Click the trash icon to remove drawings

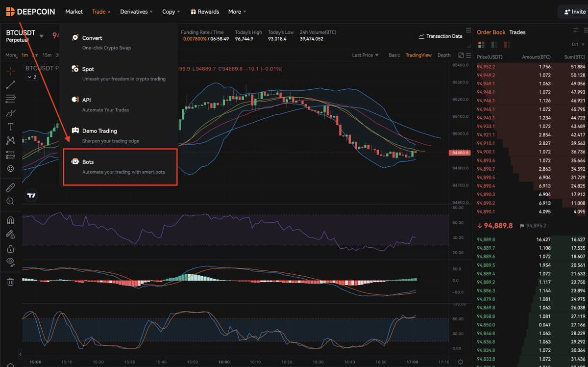[x=10, y=282]
